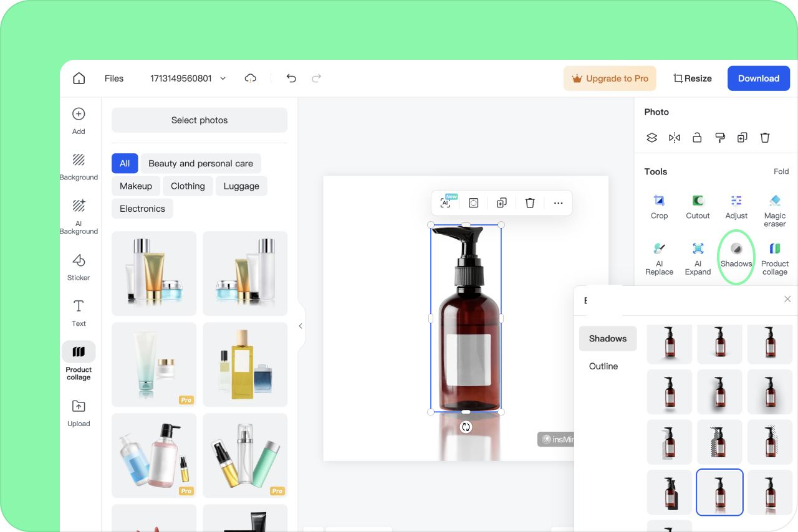Open the Resize option
Image resolution: width=798 pixels, height=532 pixels.
(x=692, y=78)
